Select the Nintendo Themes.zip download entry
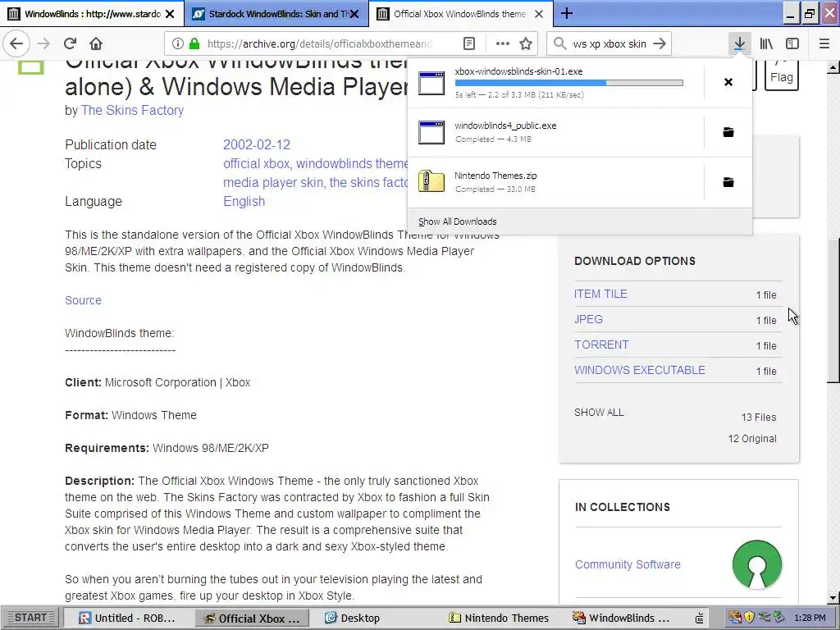This screenshot has height=630, width=840. pyautogui.click(x=555, y=182)
